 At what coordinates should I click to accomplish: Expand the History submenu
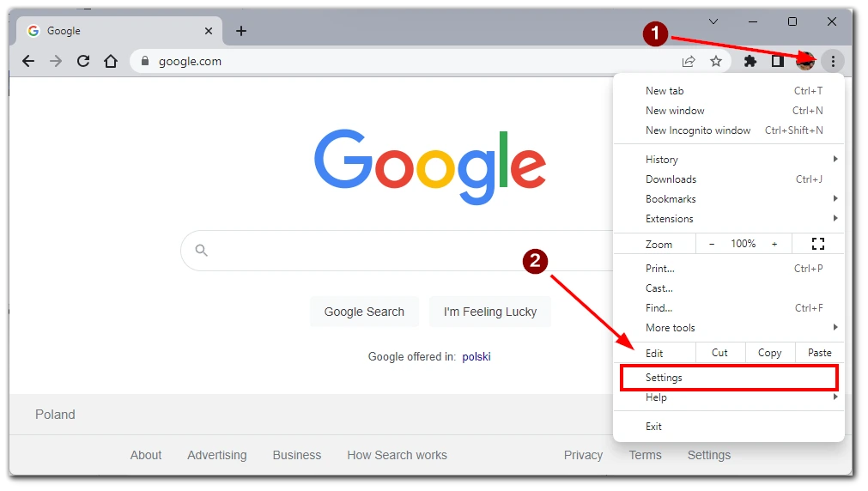coord(729,160)
